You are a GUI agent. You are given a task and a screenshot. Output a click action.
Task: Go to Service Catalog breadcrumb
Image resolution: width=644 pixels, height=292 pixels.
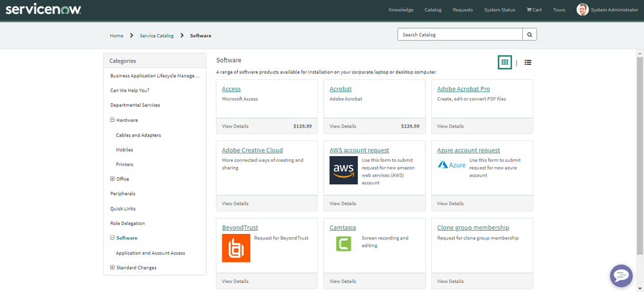tap(157, 35)
